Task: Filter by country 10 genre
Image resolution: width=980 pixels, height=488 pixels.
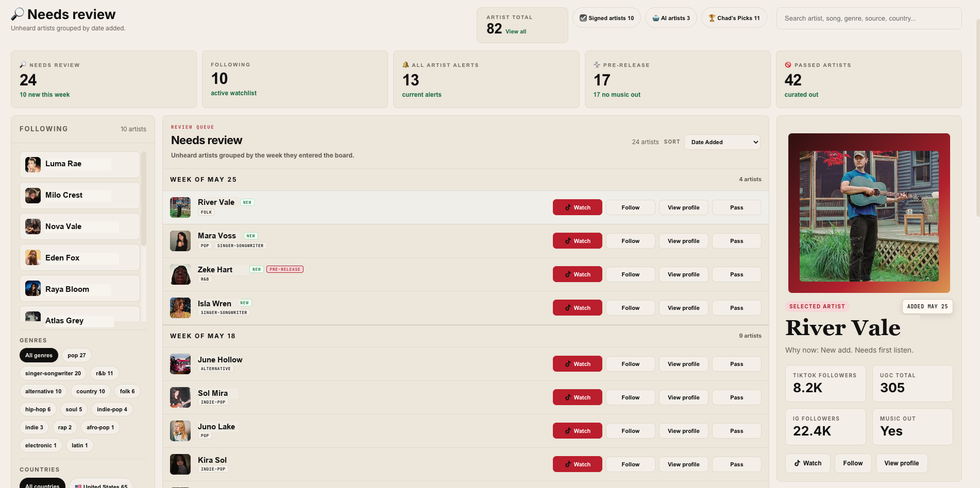Action: [91, 391]
